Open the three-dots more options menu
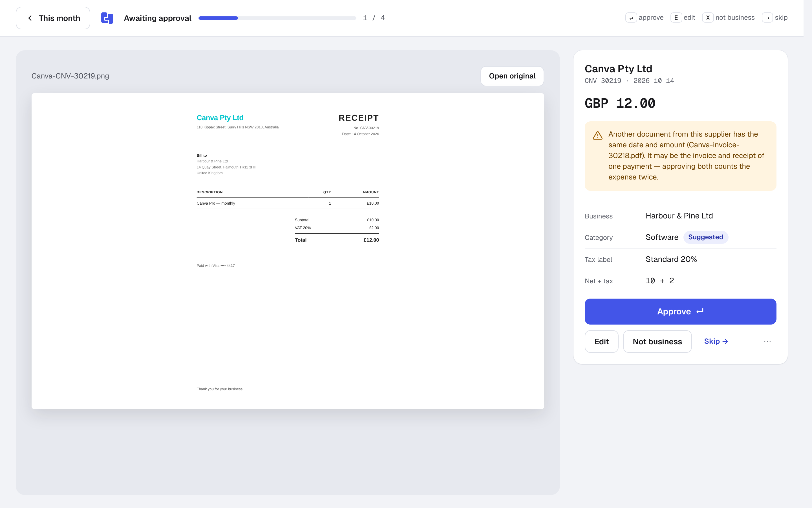 [x=767, y=342]
